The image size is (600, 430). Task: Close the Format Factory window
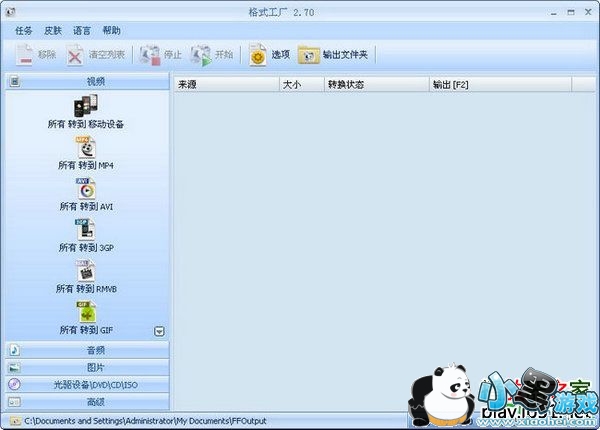[x=588, y=12]
